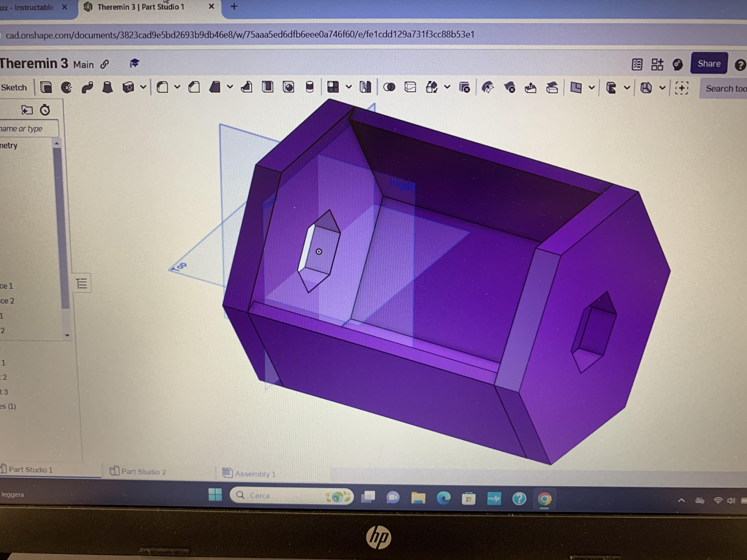Select the Sheet metal tool
The image size is (747, 560).
[646, 88]
